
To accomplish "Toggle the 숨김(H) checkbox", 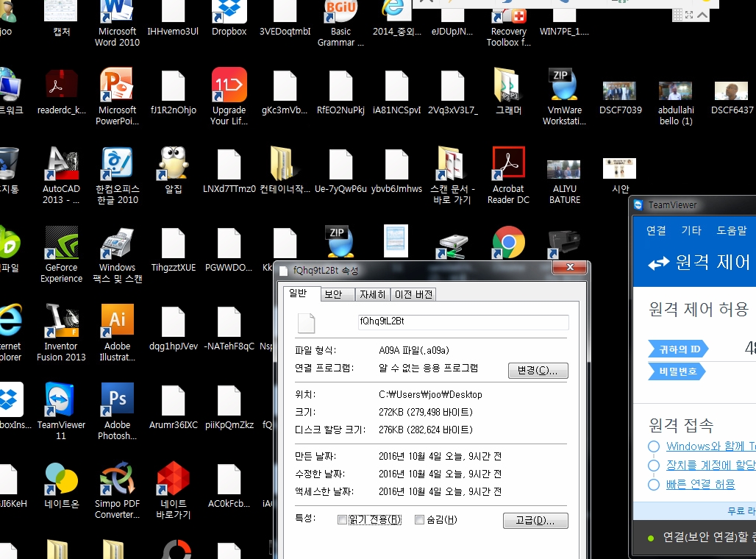I will coord(419,519).
